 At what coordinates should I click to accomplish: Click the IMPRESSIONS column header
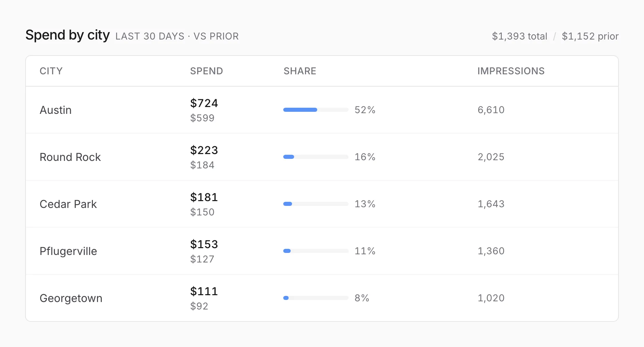[511, 71]
